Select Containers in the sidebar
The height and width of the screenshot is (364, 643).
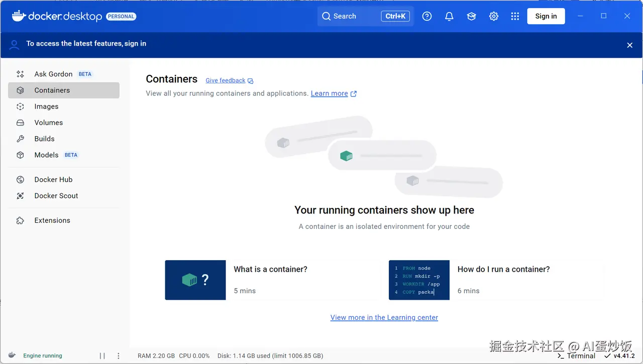pyautogui.click(x=64, y=90)
